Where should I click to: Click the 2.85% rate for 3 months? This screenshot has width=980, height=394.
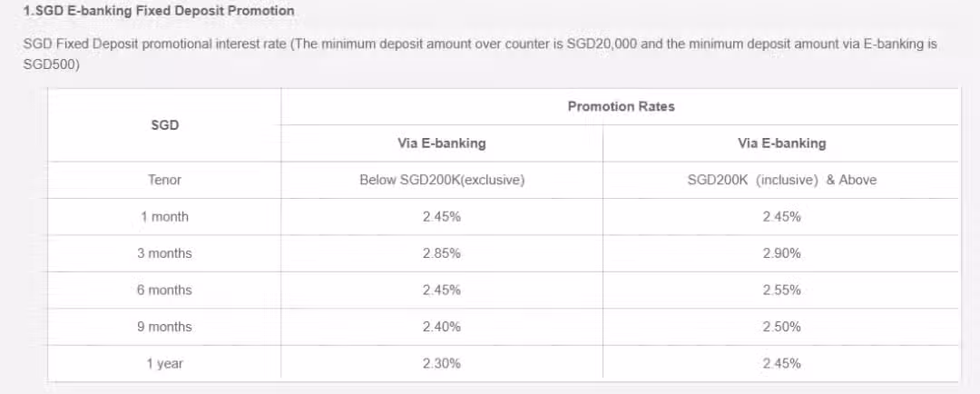442,253
